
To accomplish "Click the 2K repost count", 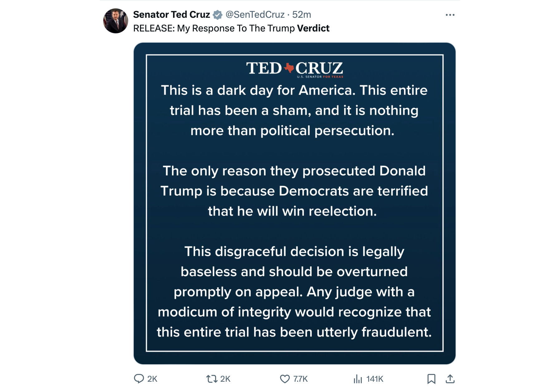I will 225,379.
